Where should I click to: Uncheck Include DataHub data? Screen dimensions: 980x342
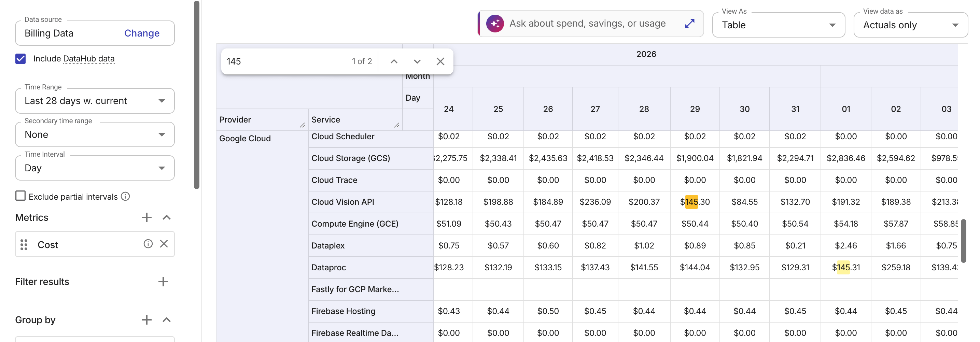pyautogui.click(x=20, y=59)
